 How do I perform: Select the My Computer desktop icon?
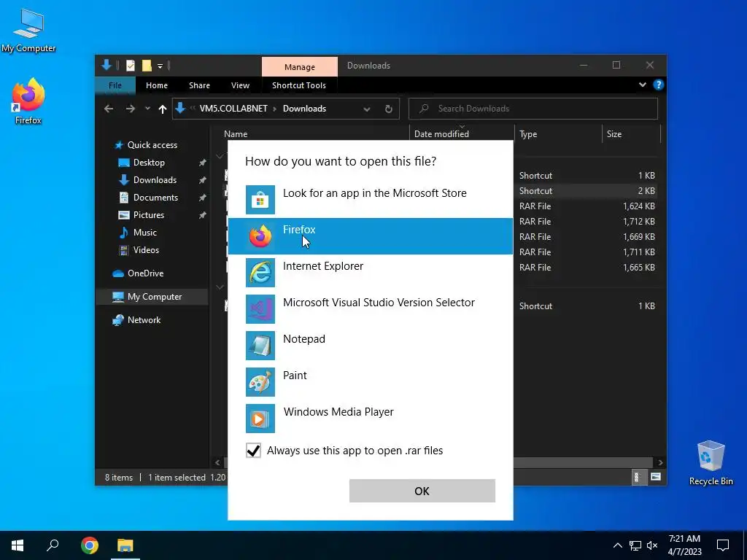28,30
